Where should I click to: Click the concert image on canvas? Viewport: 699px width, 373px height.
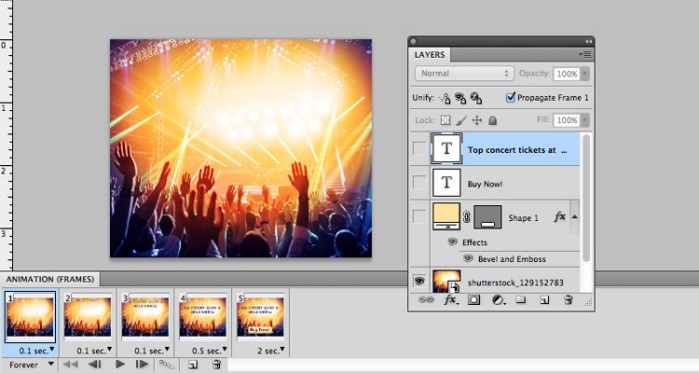click(x=241, y=148)
